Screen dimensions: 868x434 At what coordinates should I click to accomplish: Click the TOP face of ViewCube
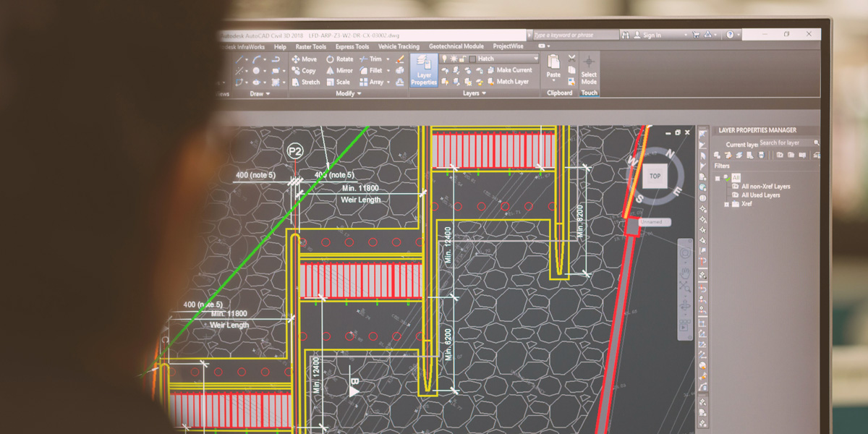tap(655, 176)
